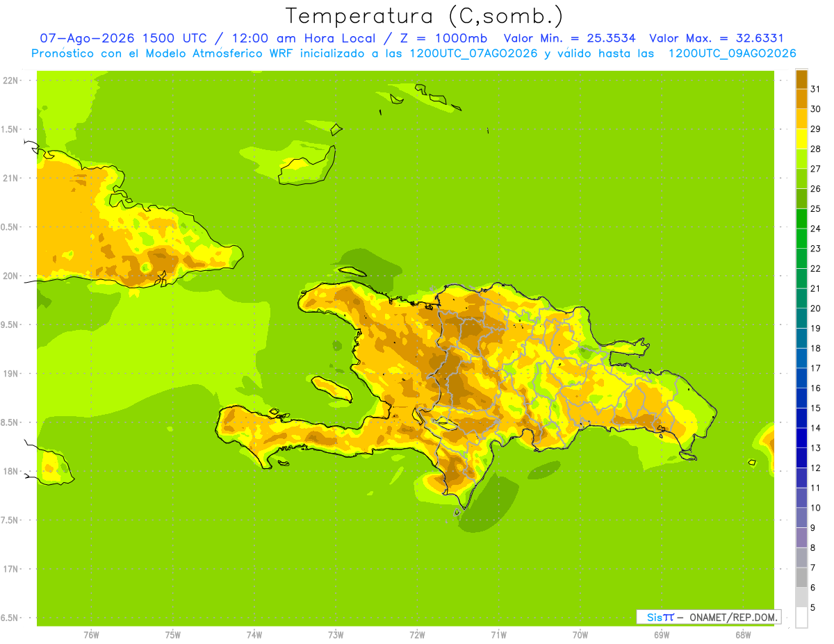This screenshot has height=644, width=834.
Task: Select the date text '07-Ago-2026 1500 UTC'
Action: tap(122, 39)
